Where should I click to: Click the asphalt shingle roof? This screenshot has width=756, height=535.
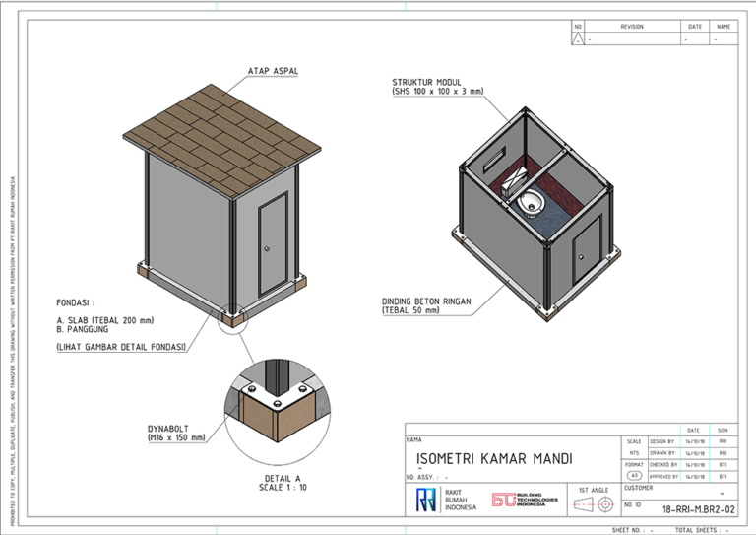click(x=221, y=127)
